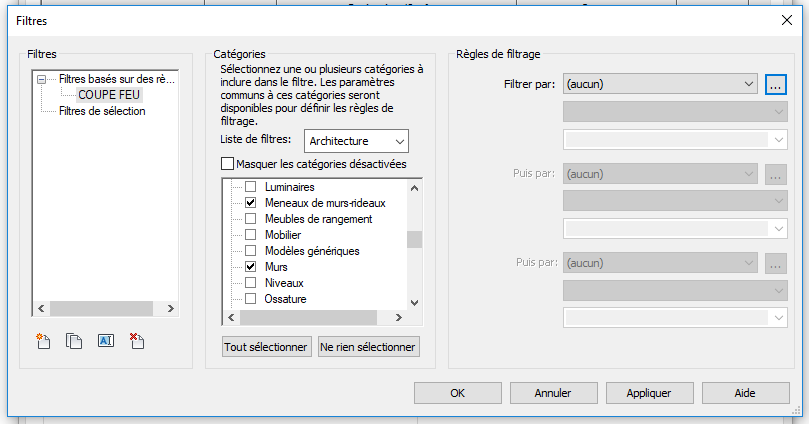Viewport: 809px width, 424px height.
Task: Click the Duplicate filter icon
Action: (74, 341)
